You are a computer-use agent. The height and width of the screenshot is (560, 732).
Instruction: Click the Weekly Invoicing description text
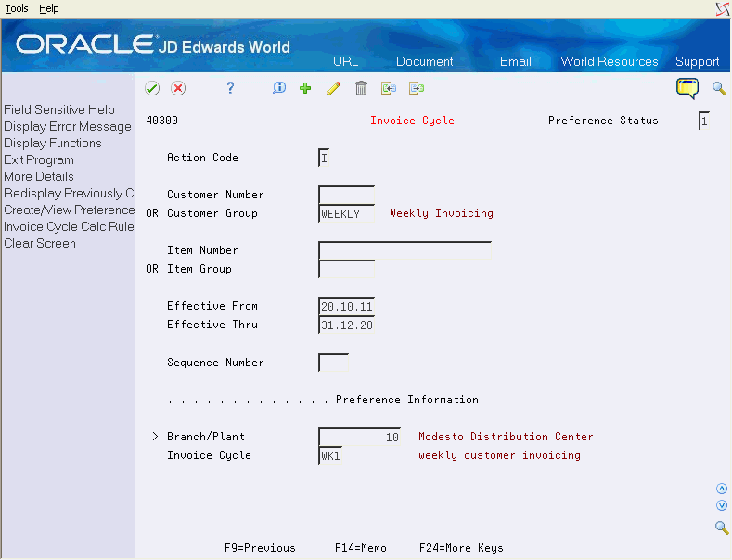pos(442,213)
